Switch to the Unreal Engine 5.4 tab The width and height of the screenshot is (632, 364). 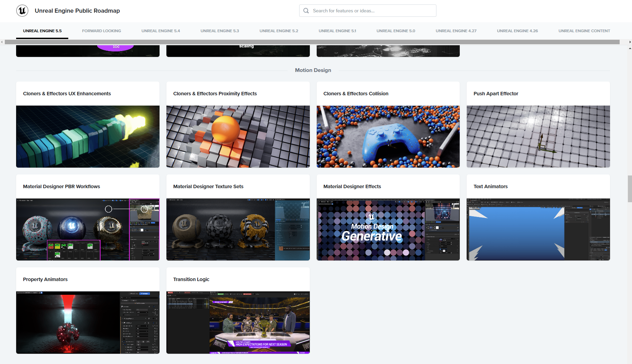pyautogui.click(x=161, y=31)
